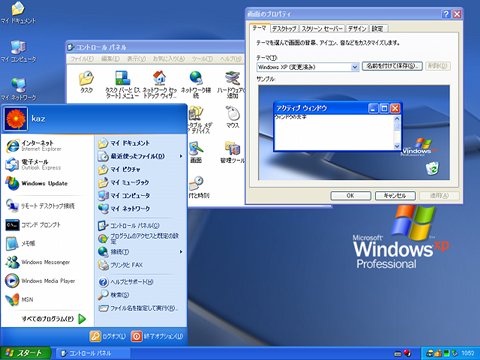This screenshot has height=360, width=480.
Task: Open Favorites menu in Control Panel window
Action: (169, 59)
